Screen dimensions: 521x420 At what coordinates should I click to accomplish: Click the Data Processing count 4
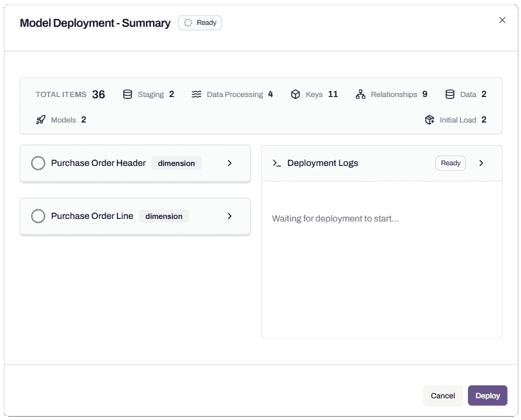[x=271, y=94]
